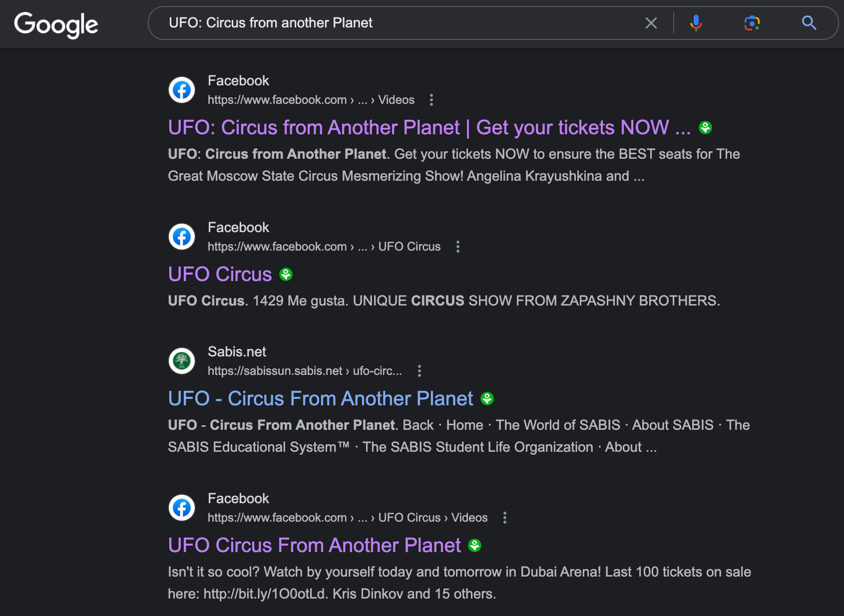
Task: Click the Sabis.net tree favicon
Action: coord(182,361)
